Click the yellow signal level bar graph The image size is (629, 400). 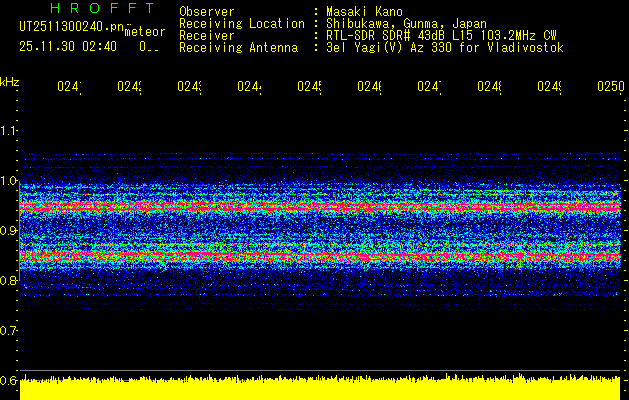click(320, 389)
